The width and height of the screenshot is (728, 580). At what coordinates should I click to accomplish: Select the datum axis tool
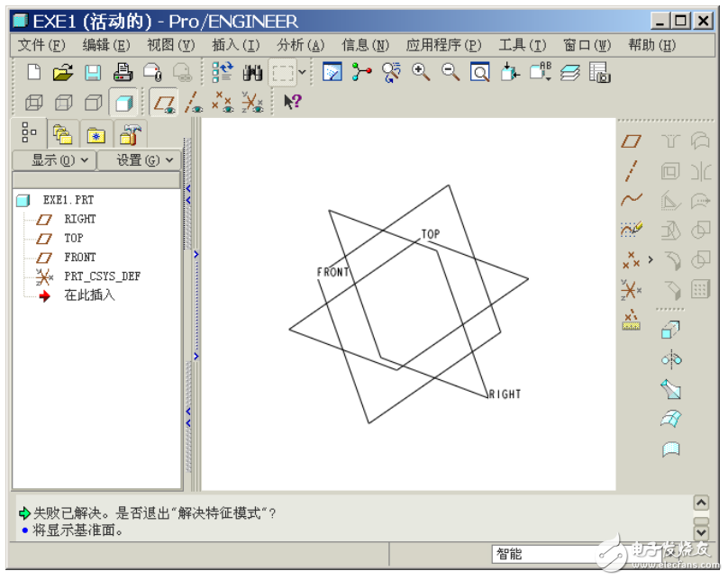[632, 170]
